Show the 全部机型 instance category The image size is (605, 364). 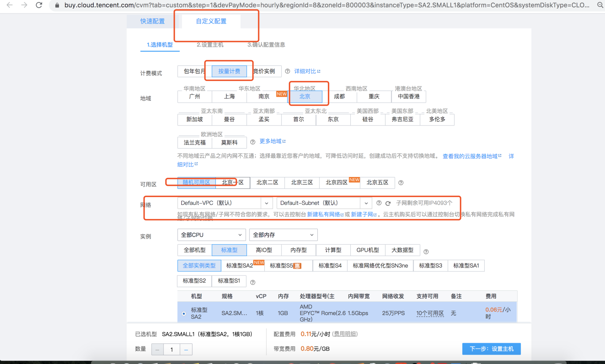click(195, 250)
